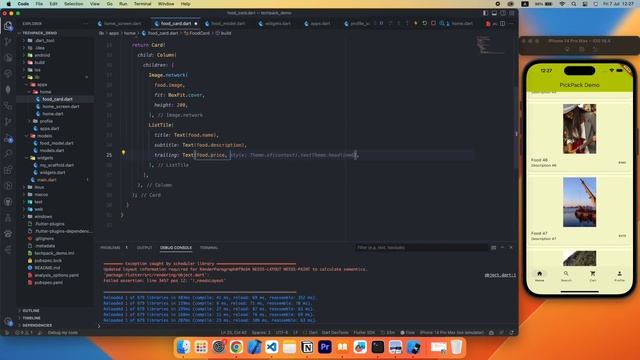Restart the debug session from the debug toolbar
640x360 pixels.
click(x=424, y=23)
